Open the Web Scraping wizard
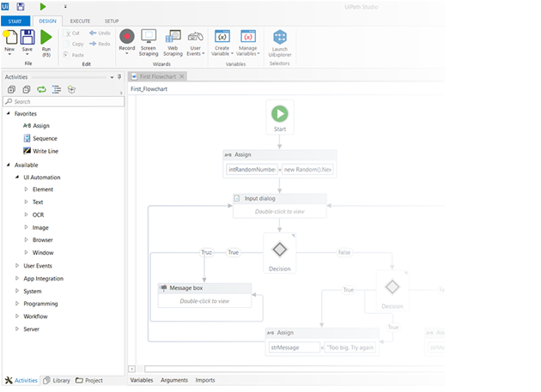 [x=173, y=43]
